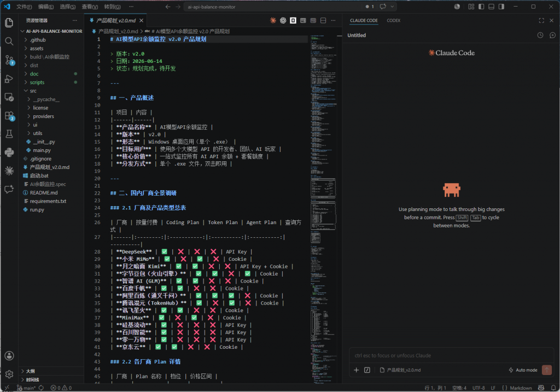Click the white square icon in editor toolbar
The image size is (560, 392).
(293, 20)
